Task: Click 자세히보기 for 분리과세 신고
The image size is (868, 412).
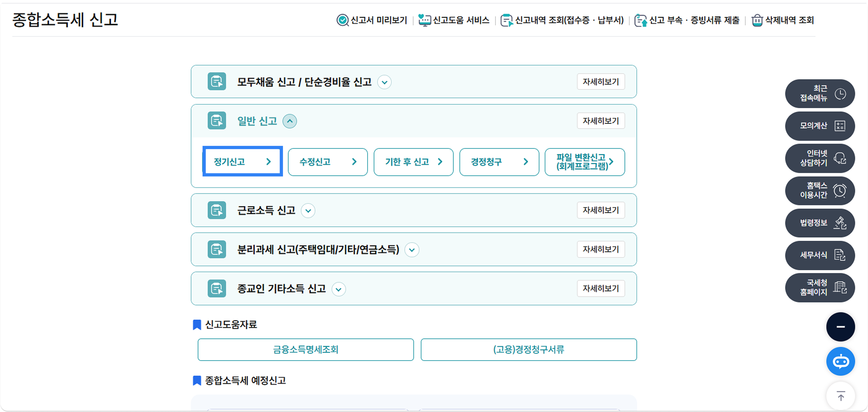Action: pyautogui.click(x=600, y=249)
